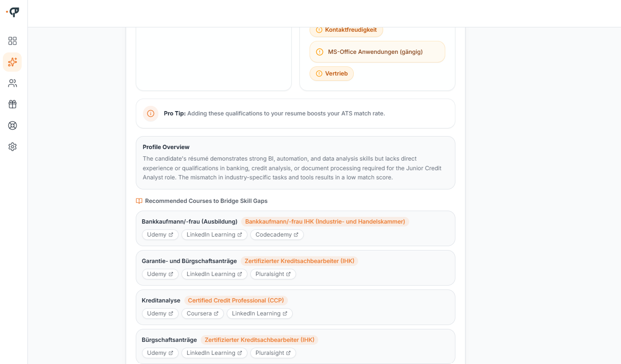Open the gift rewards icon in sidebar
The height and width of the screenshot is (364, 621).
coord(13,104)
